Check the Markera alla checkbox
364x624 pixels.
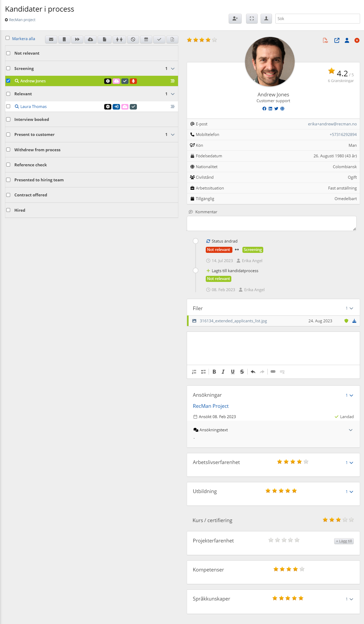coord(8,38)
